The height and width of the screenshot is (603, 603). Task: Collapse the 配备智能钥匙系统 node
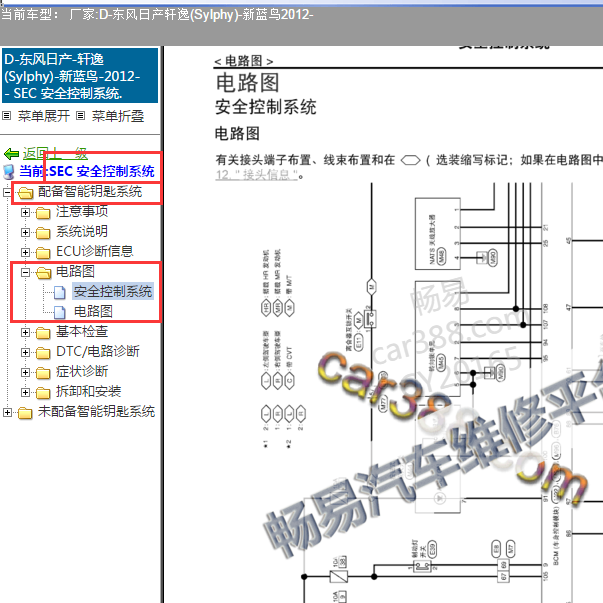click(x=7, y=192)
